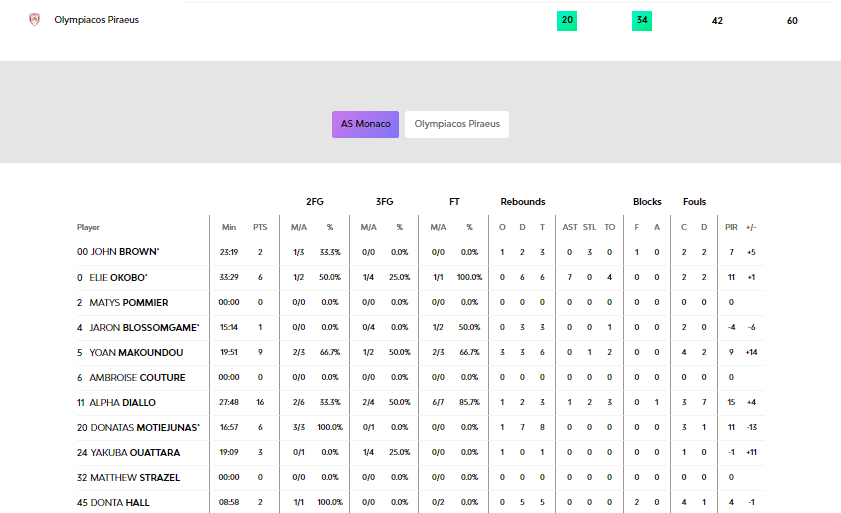The image size is (841, 513).
Task: Select the AS Monaco tab
Action: click(x=365, y=124)
